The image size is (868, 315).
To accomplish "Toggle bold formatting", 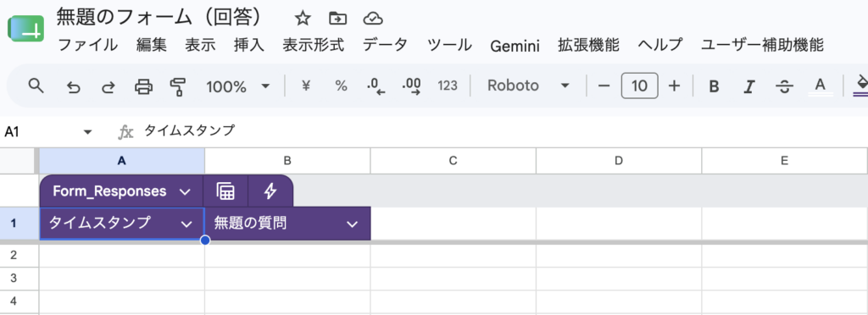I will (714, 86).
